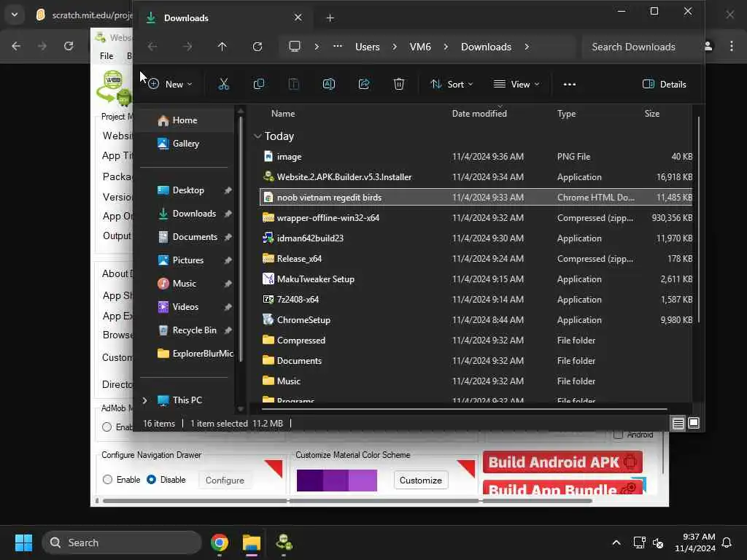Screen dimensions: 747x560
Task: Collapse the Today group chevron
Action: [x=258, y=136]
